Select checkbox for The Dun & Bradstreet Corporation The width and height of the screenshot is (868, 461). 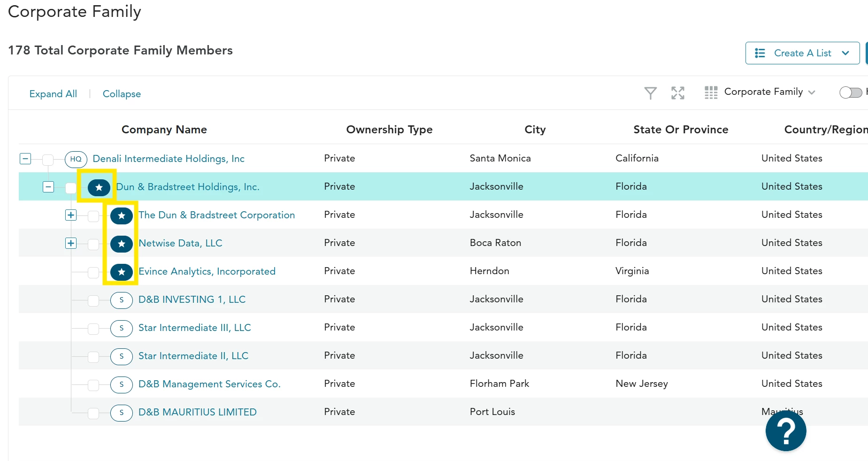93,216
